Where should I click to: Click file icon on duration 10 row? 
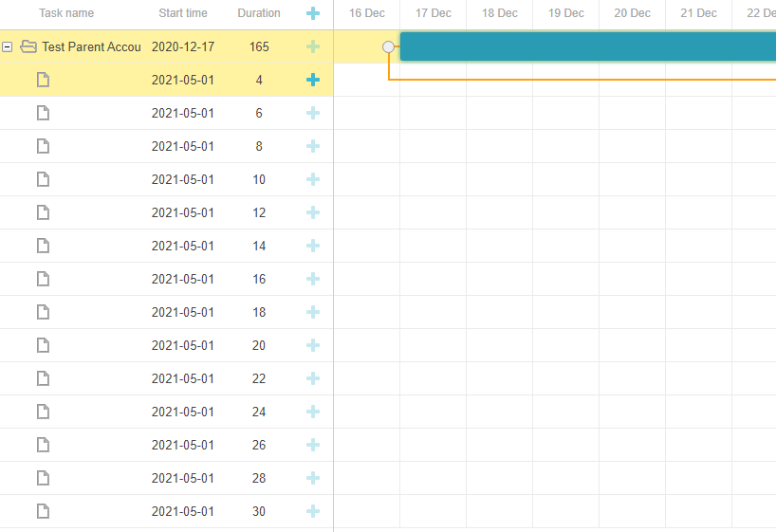coord(43,179)
